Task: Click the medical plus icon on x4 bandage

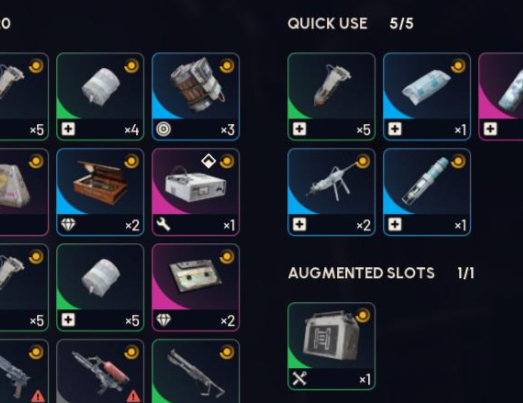Action: click(x=68, y=129)
